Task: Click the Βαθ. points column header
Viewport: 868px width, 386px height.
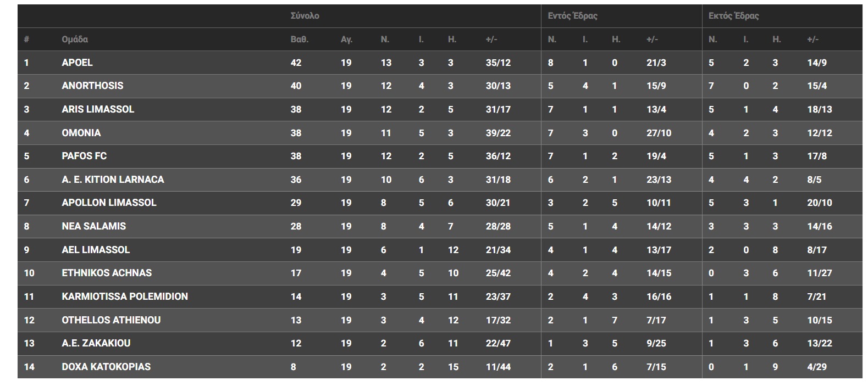Action: point(299,40)
